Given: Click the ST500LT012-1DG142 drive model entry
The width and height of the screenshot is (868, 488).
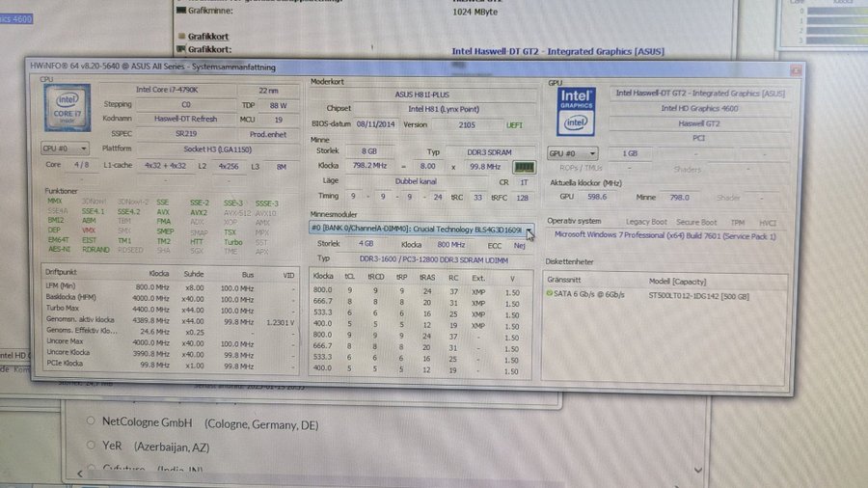Looking at the screenshot, I should click(698, 296).
